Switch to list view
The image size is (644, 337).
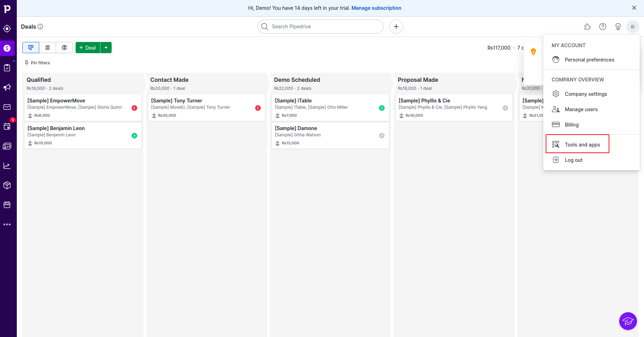(x=48, y=48)
